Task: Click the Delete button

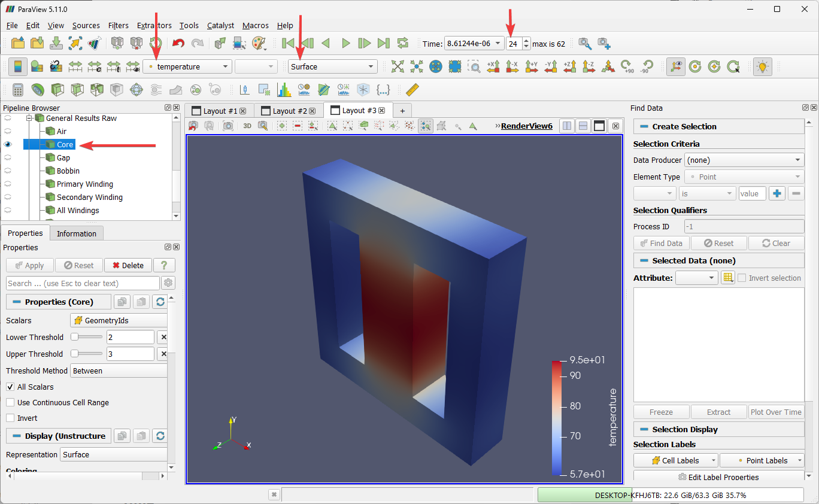Action: (x=128, y=265)
